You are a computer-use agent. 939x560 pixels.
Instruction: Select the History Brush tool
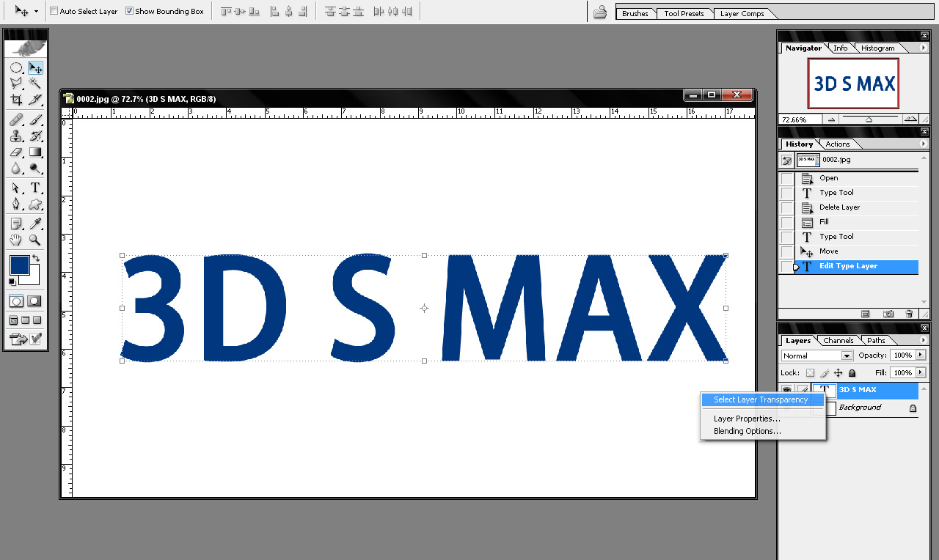(34, 136)
